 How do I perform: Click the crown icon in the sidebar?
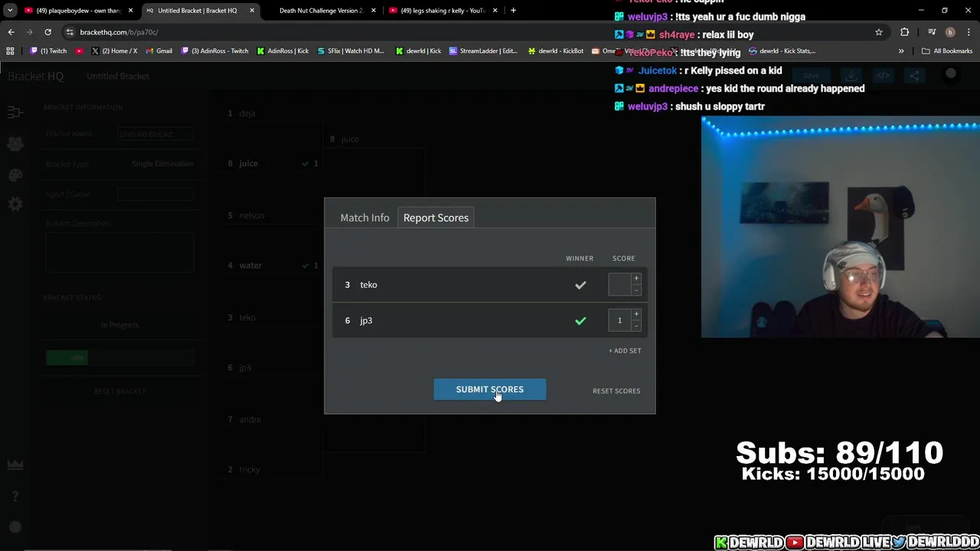pos(15,465)
